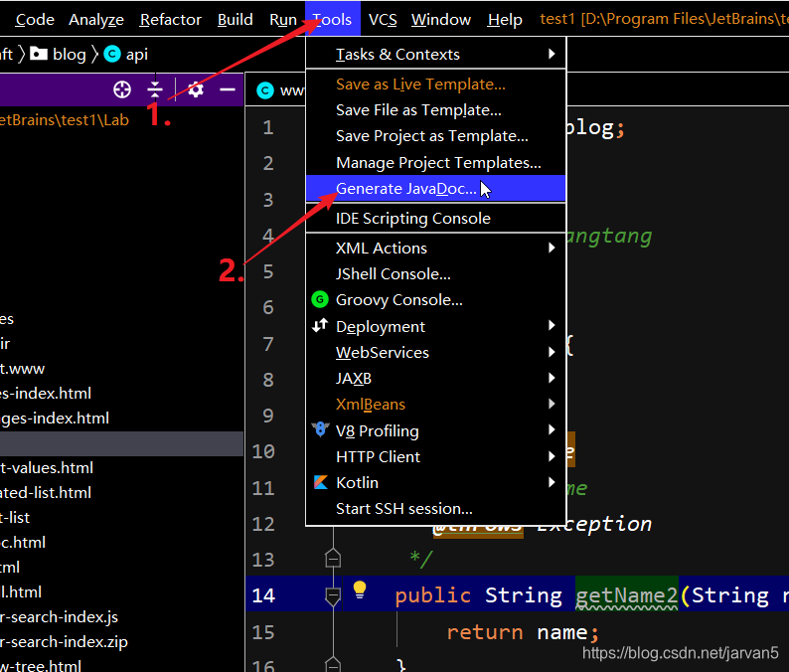Select es-index.html in project tree
The image size is (789, 672).
point(46,393)
